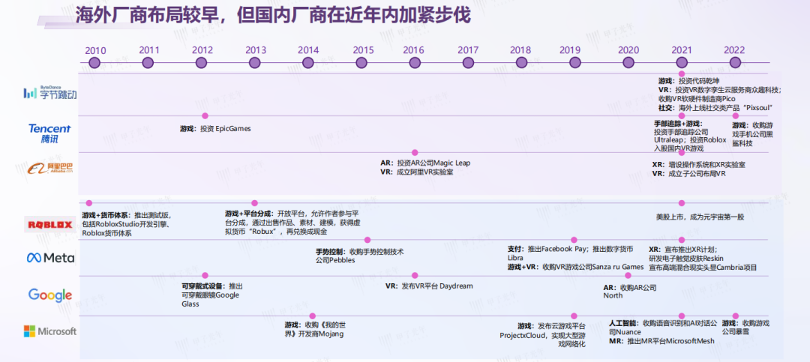The height and width of the screenshot is (362, 810).
Task: Click the text 研发电子触觉皮肤Reskin
Action: [x=686, y=258]
